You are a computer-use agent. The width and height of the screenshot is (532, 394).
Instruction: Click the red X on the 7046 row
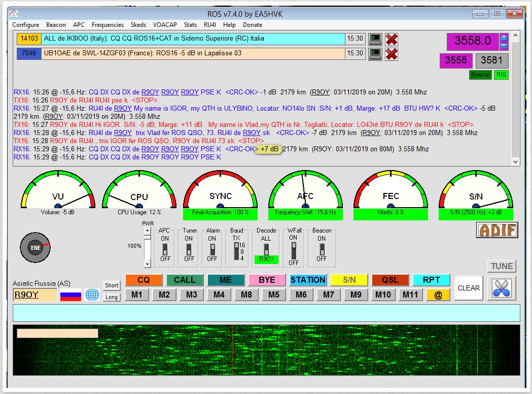coord(391,54)
